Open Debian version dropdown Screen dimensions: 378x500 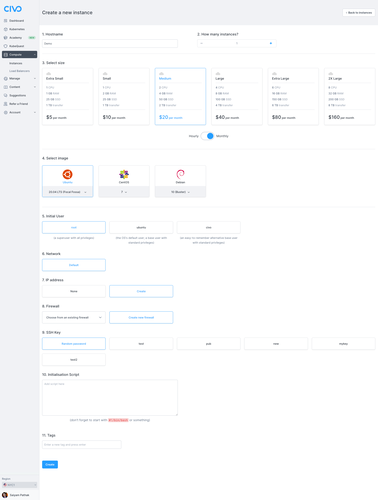[x=180, y=192]
